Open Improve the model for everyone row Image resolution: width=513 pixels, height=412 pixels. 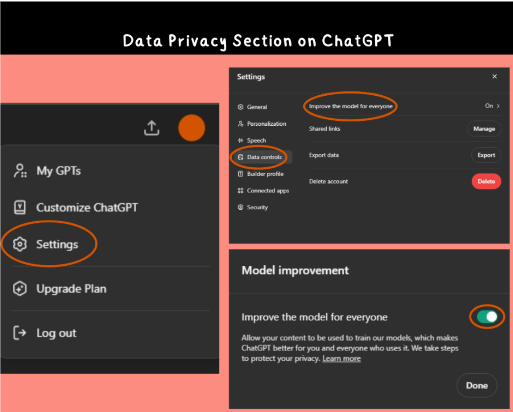coord(404,106)
